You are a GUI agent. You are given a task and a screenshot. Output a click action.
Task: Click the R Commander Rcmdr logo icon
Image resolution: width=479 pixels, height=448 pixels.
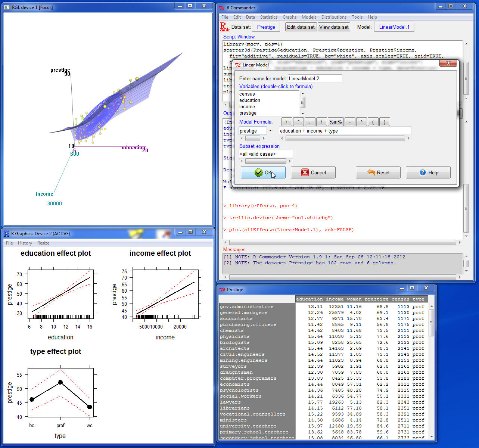tap(224, 27)
